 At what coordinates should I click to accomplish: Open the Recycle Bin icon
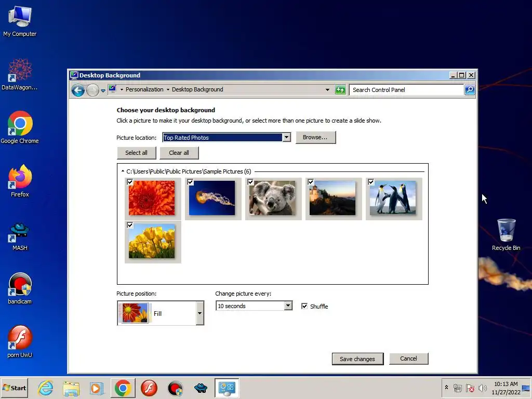[506, 235]
